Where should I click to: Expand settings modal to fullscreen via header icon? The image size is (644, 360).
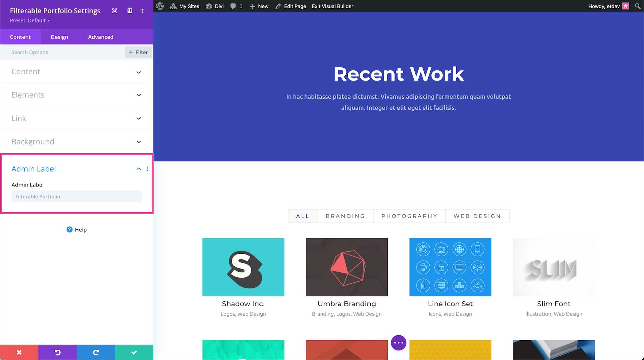[114, 11]
